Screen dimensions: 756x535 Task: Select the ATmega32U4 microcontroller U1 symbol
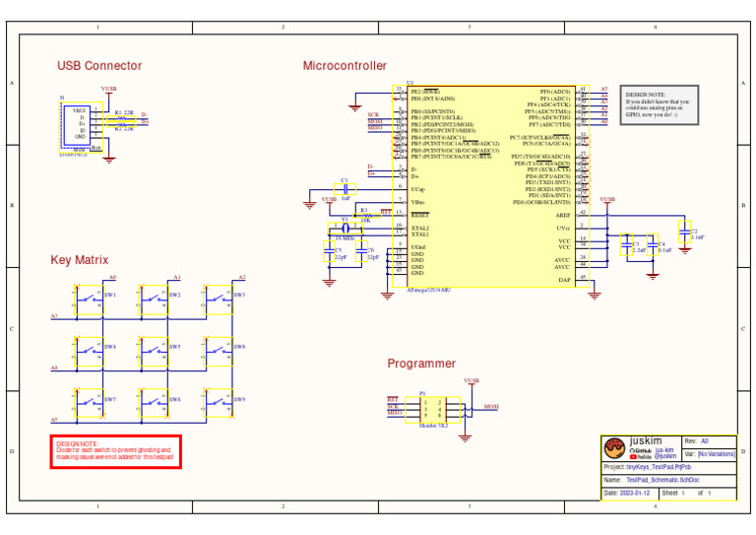(491, 186)
